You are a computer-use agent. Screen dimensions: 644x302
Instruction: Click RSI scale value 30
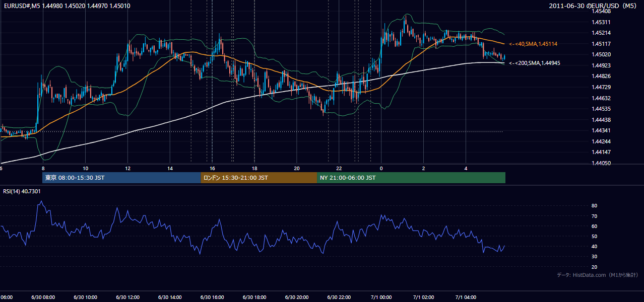pyautogui.click(x=595, y=257)
